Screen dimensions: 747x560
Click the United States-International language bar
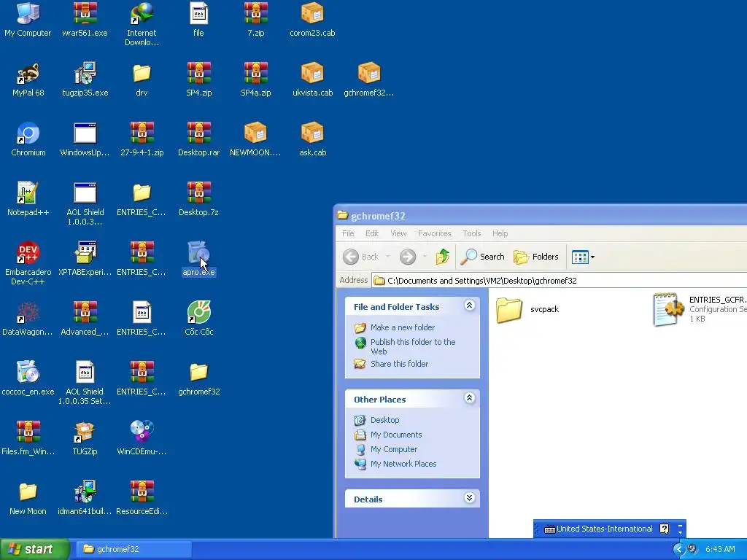[x=598, y=529]
